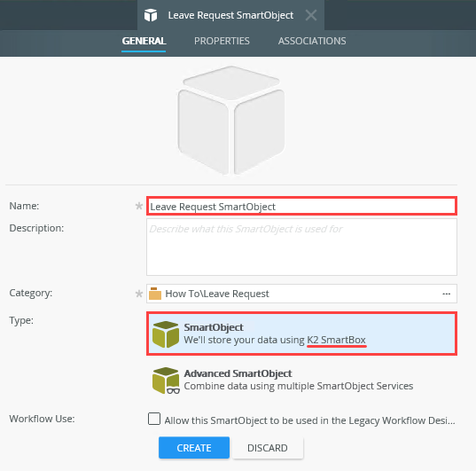The image size is (476, 471).
Task: Click 'Combine data using multiple SmartObject Services' text
Action: click(299, 386)
